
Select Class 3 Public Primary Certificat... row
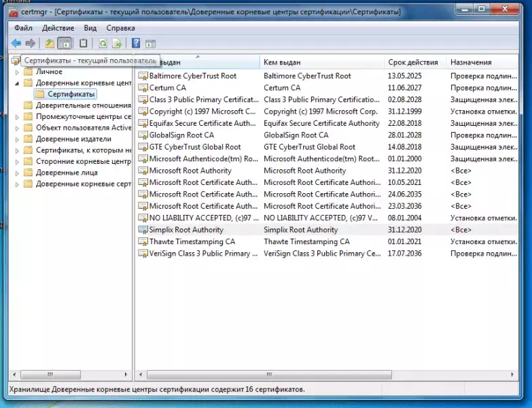[x=327, y=99]
